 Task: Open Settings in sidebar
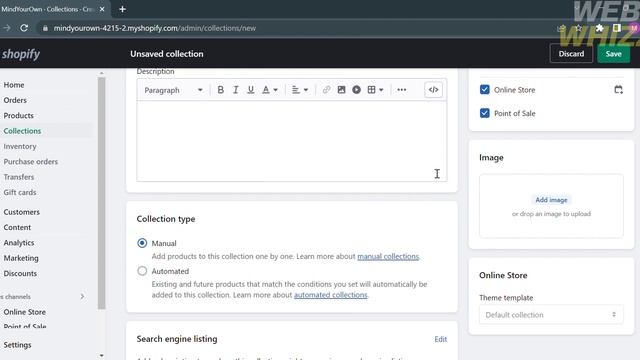[17, 345]
